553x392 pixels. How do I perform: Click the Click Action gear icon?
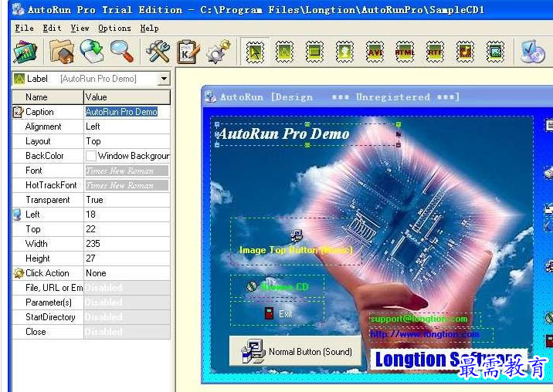coord(19,273)
